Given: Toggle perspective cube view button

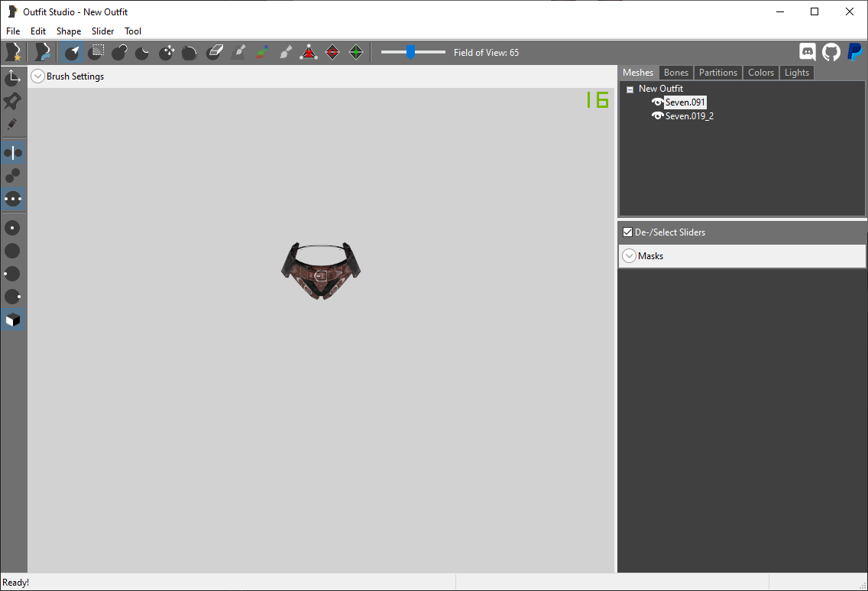Looking at the screenshot, I should [13, 320].
